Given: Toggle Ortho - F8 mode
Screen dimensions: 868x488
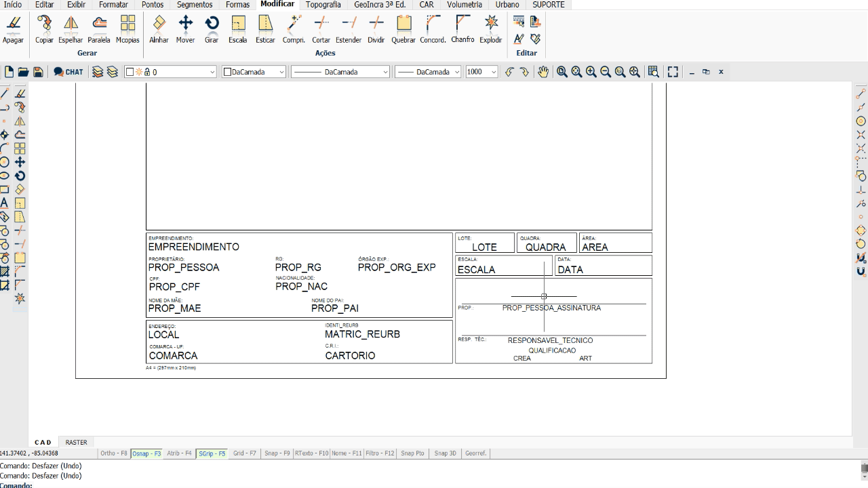Looking at the screenshot, I should pos(113,453).
